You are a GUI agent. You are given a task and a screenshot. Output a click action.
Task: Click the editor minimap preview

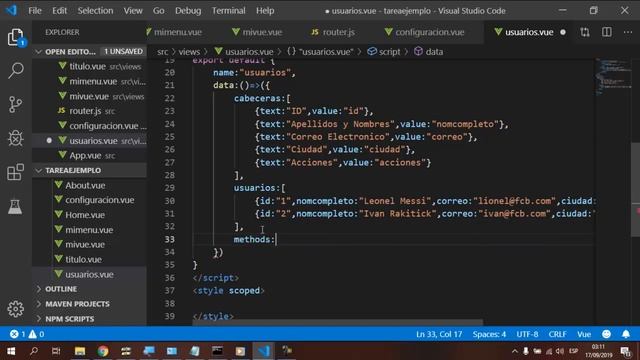[613, 76]
